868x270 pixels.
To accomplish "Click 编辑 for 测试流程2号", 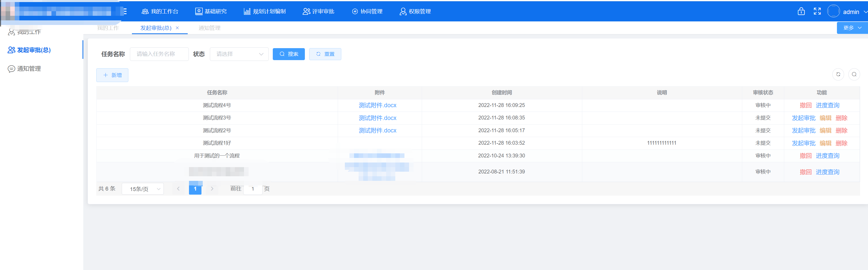I will point(825,130).
